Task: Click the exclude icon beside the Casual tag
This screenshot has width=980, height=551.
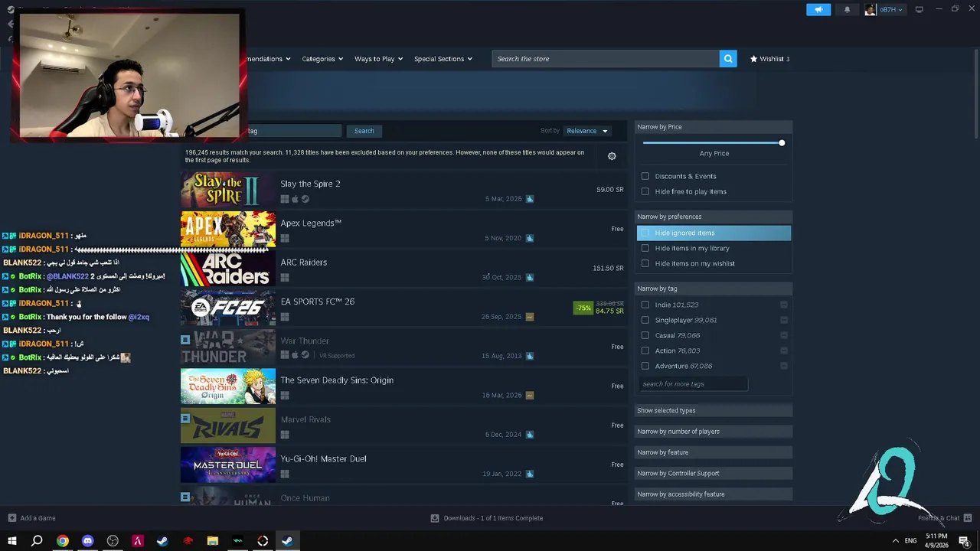Action: click(784, 335)
